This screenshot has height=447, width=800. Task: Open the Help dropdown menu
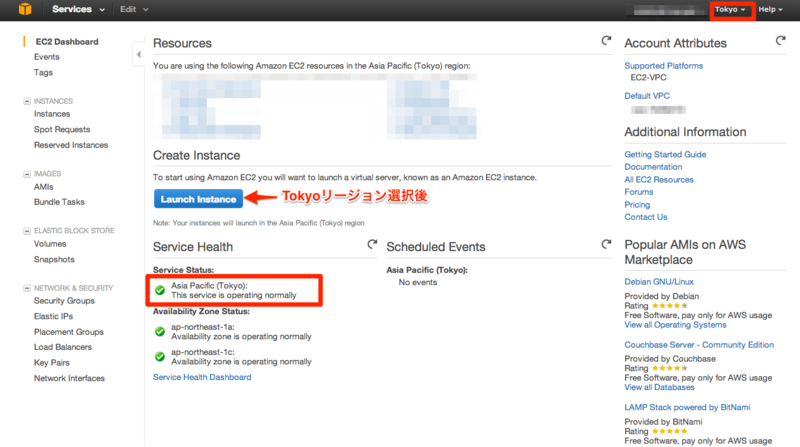point(770,9)
